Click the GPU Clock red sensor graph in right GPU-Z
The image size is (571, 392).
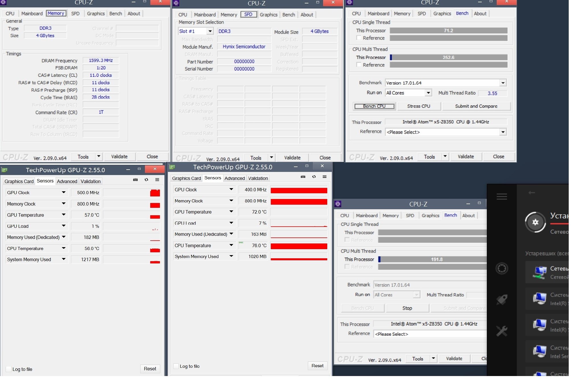(299, 190)
